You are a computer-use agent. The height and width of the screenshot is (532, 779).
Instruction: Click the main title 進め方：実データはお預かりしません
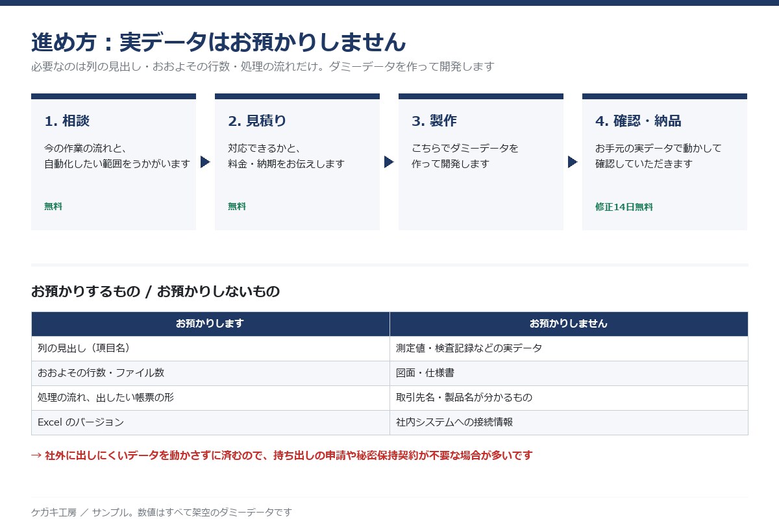(219, 42)
